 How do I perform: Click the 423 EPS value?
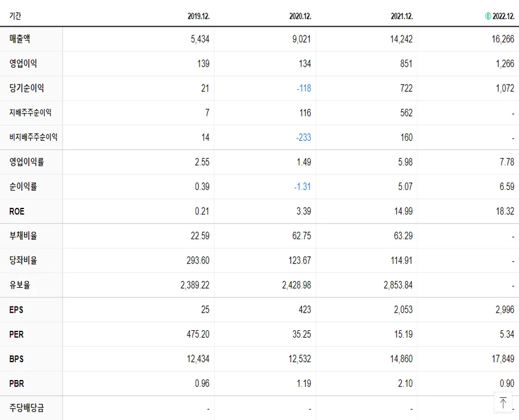pyautogui.click(x=305, y=309)
